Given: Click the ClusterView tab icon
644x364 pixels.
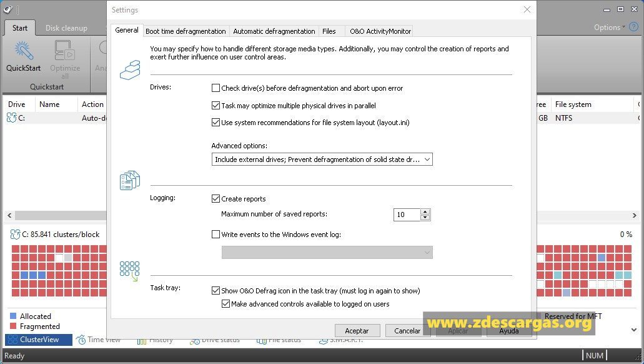Looking at the screenshot, I should 12,340.
